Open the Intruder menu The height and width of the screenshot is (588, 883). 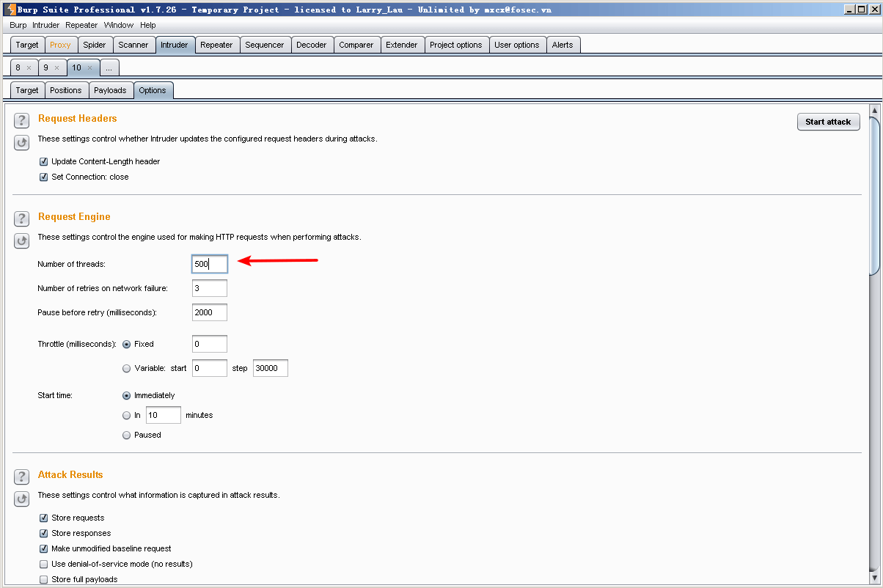pyautogui.click(x=45, y=25)
